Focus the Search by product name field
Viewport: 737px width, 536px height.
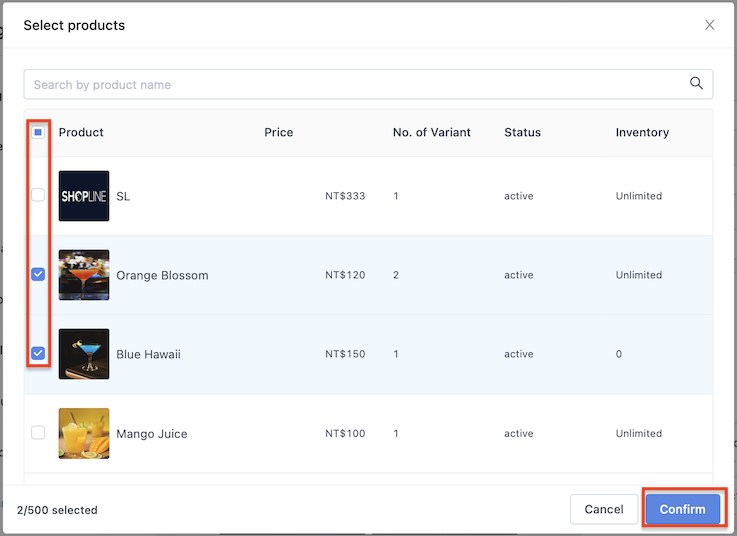[368, 85]
